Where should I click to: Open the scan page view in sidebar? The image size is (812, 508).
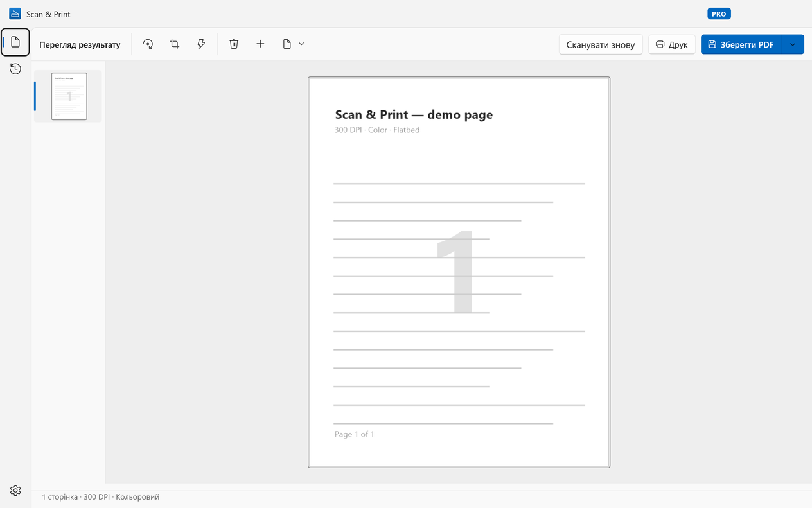point(15,42)
